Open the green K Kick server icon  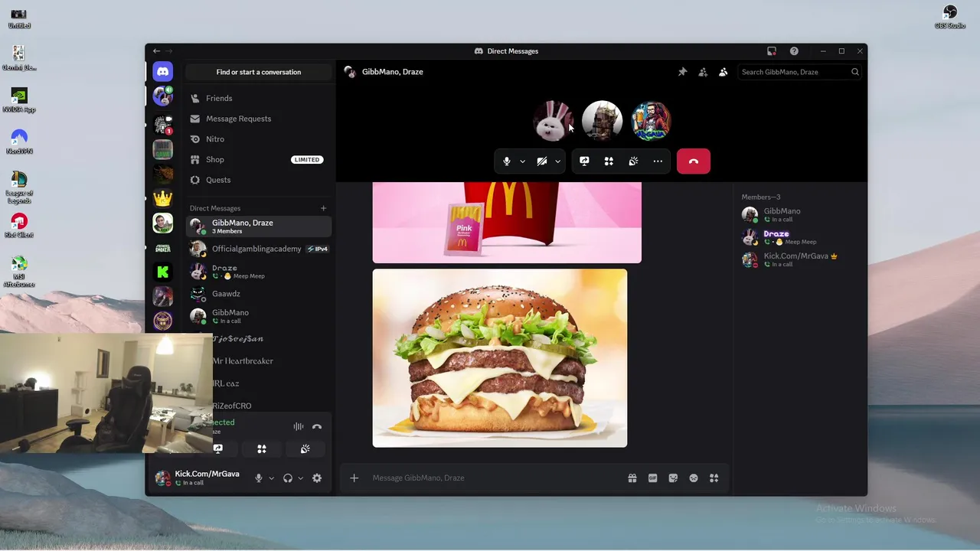(162, 272)
